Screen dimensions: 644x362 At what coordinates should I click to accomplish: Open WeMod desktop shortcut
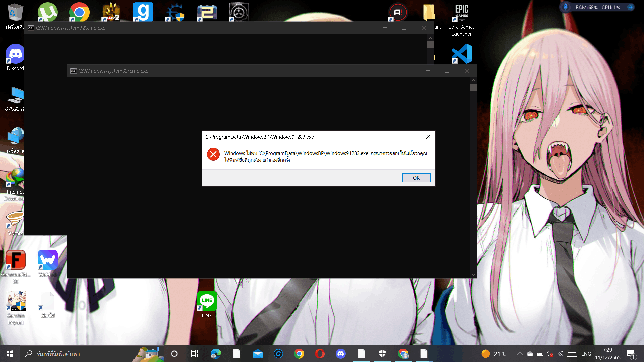pos(47,260)
